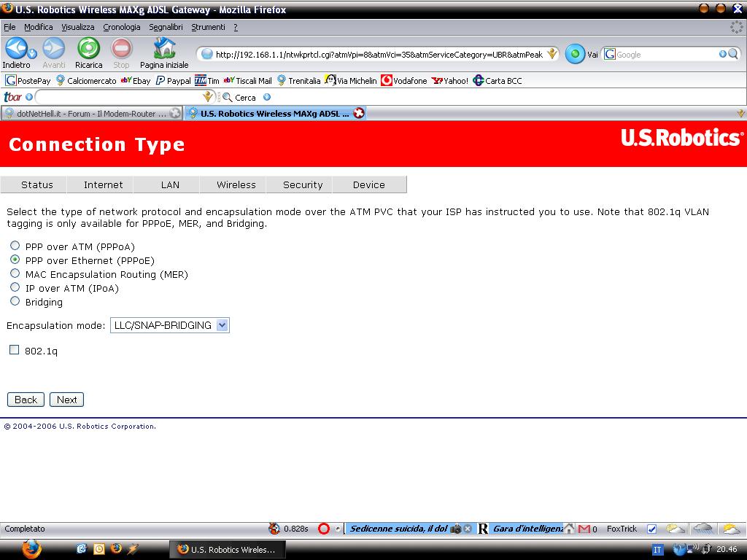747x560 pixels.
Task: Click the bold R icon in status bar
Action: coord(483,529)
